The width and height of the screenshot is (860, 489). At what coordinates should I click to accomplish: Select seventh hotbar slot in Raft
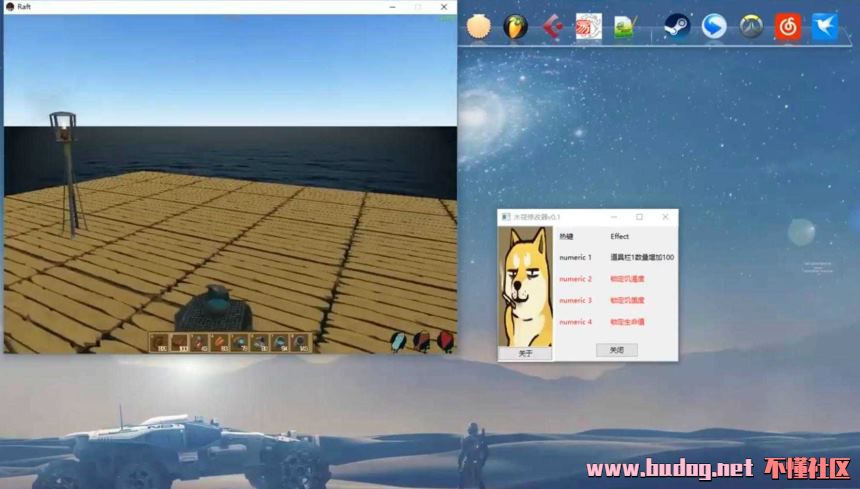(x=280, y=343)
